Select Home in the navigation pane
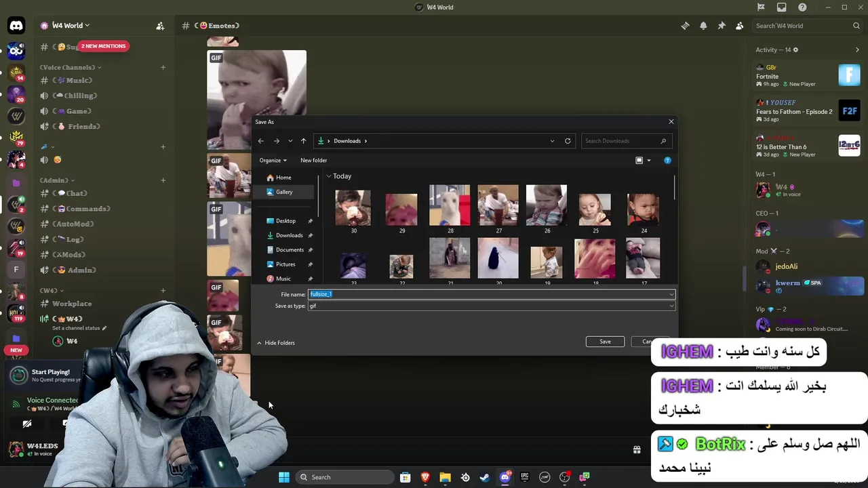 point(283,178)
